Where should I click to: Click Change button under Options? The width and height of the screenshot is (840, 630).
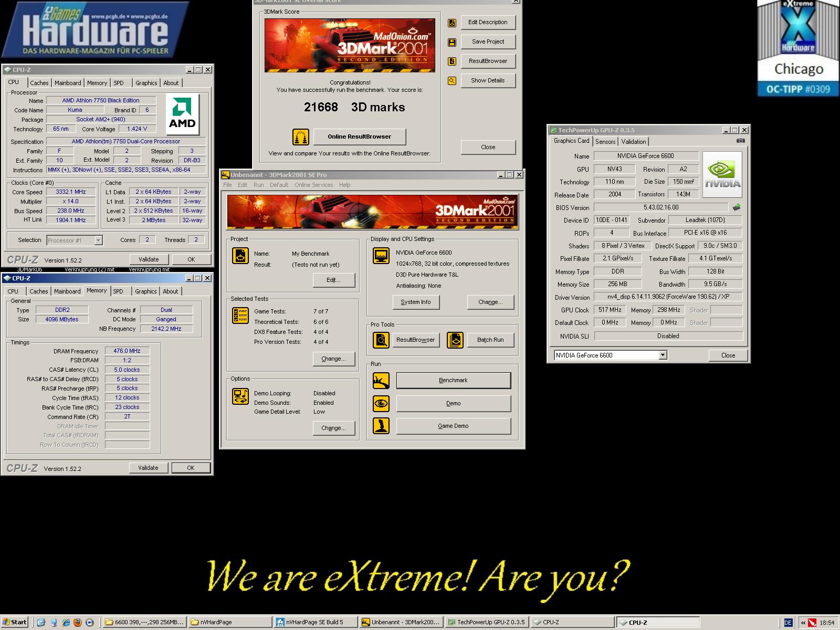pos(333,428)
